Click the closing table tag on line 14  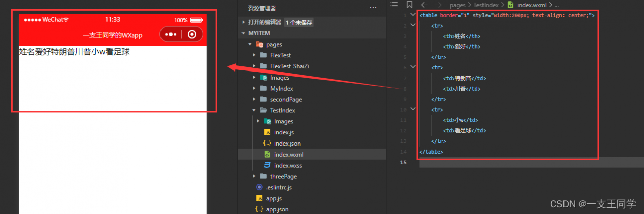point(431,152)
